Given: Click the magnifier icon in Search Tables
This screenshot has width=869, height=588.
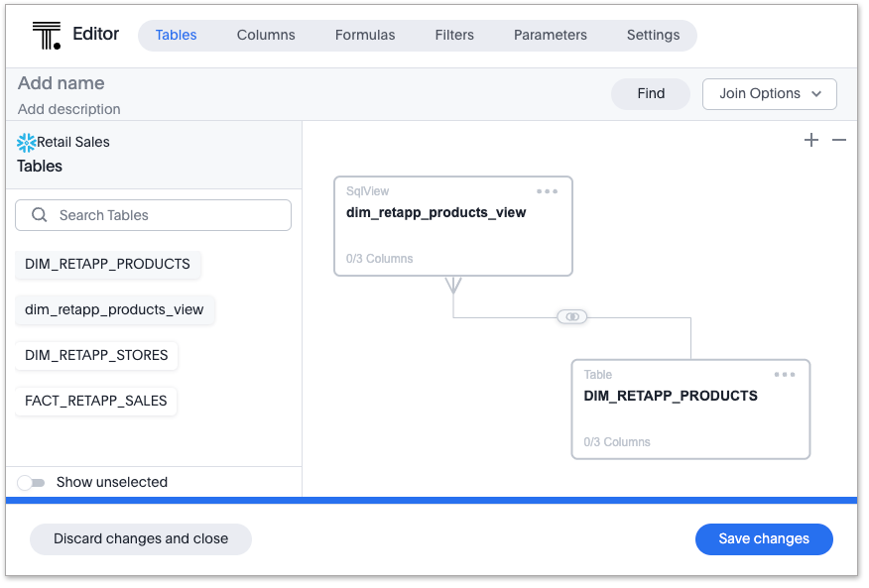Looking at the screenshot, I should point(40,215).
